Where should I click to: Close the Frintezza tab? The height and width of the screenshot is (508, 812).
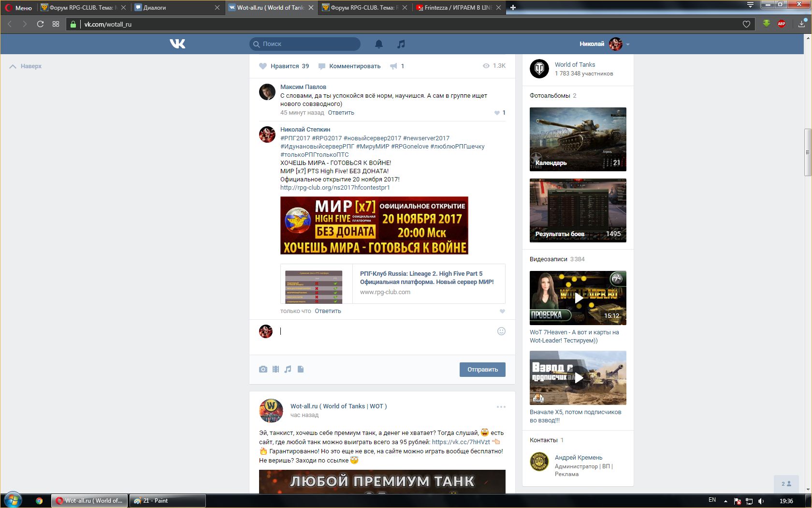click(x=498, y=7)
